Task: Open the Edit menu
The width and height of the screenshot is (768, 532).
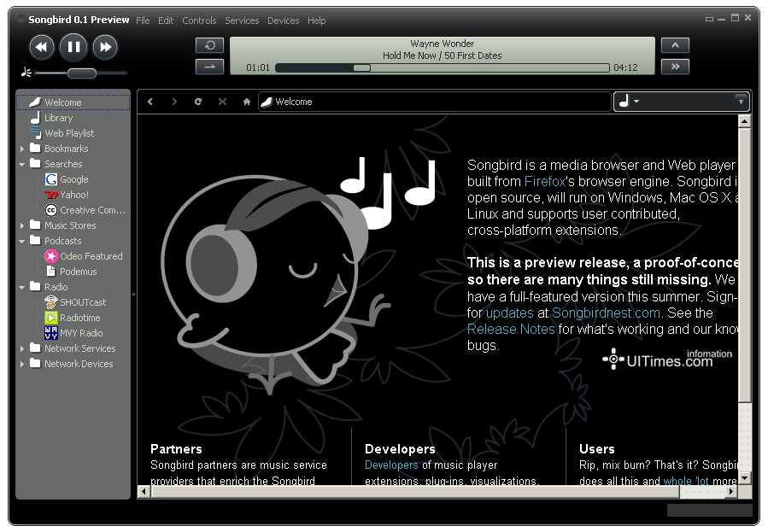Action: [x=166, y=20]
